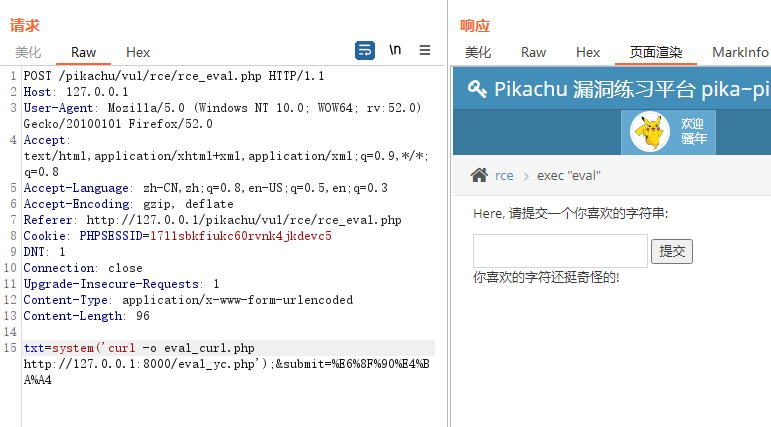Click the txt=system payload line
The image size is (771, 427).
(x=139, y=348)
